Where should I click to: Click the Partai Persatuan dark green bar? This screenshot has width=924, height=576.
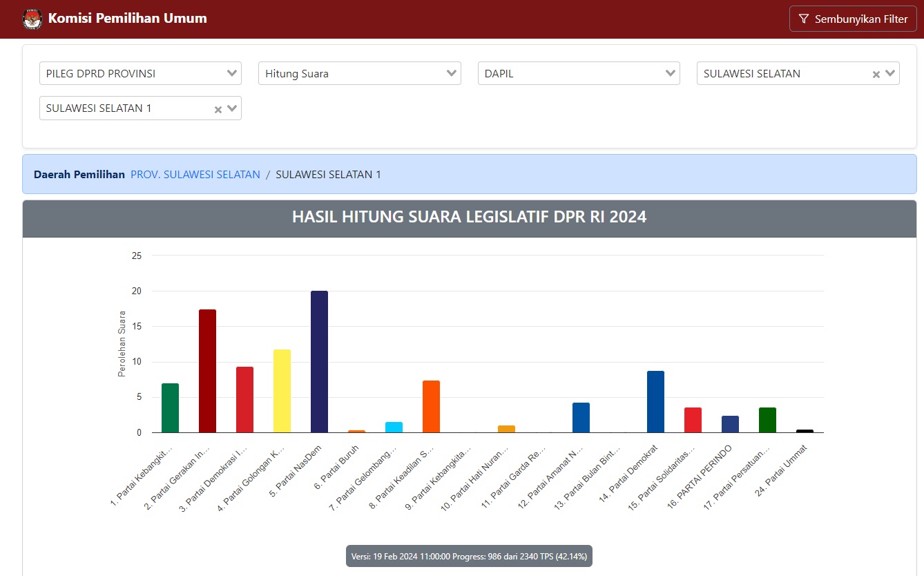(x=767, y=420)
